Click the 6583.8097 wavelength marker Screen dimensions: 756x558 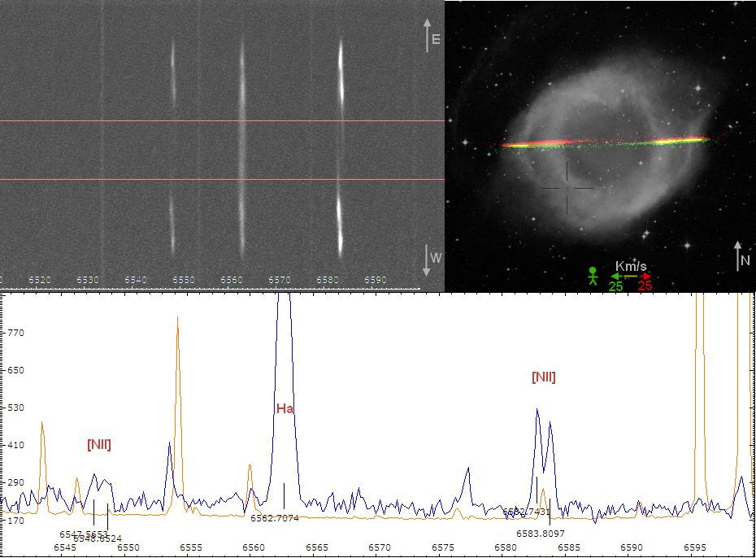click(541, 533)
